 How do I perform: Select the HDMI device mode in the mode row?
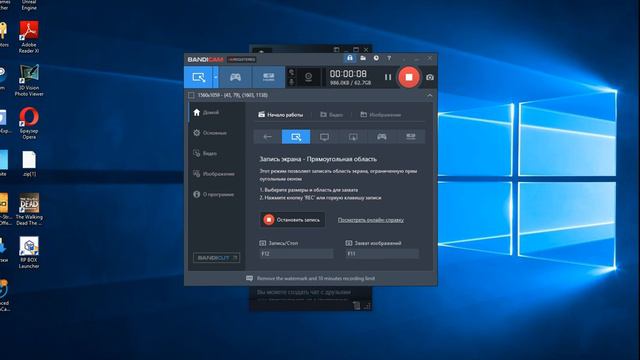coord(410,137)
